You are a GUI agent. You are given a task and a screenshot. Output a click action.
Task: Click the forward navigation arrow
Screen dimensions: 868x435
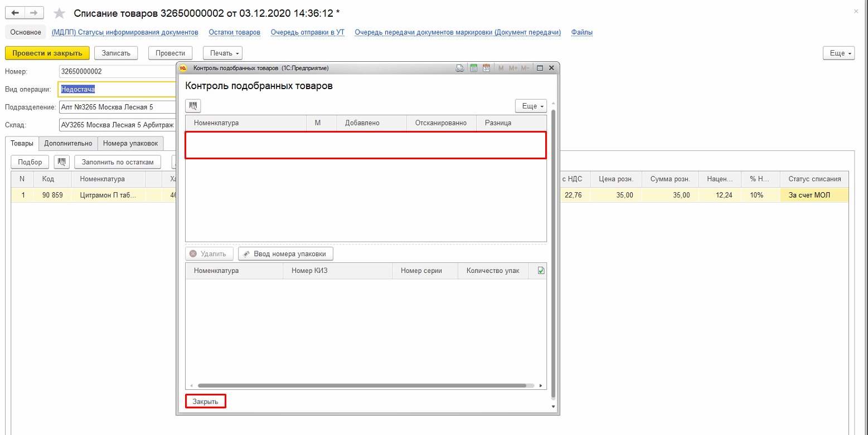pyautogui.click(x=33, y=12)
